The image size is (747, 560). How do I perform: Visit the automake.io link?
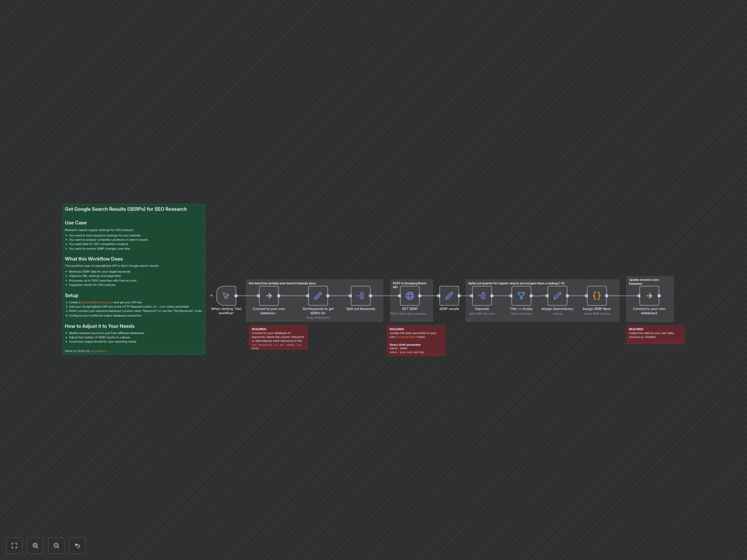[98, 351]
